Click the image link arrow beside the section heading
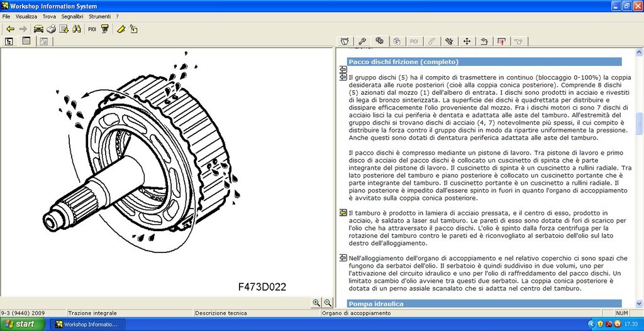 [x=343, y=69]
